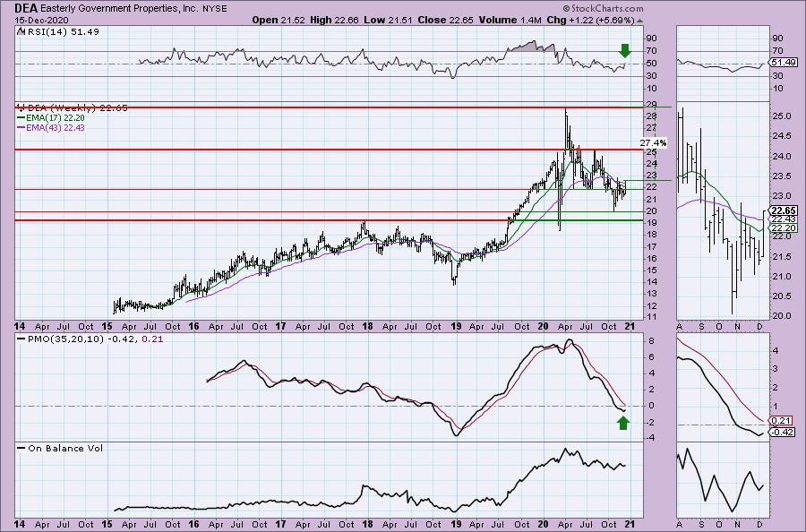Click the RSI(14) 51.49 indicator label
Image resolution: width=806 pixels, height=532 pixels.
pyautogui.click(x=62, y=31)
